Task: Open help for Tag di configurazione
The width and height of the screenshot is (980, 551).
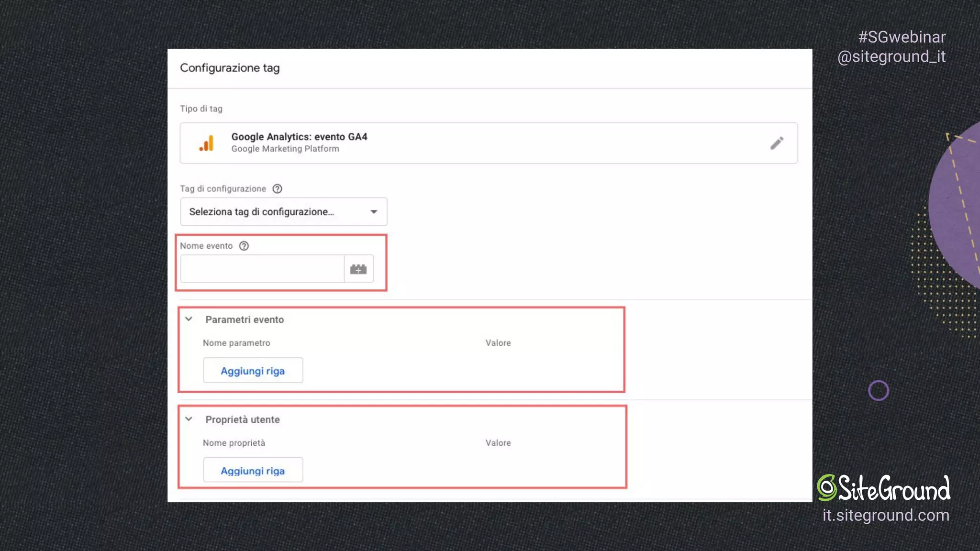Action: tap(277, 189)
